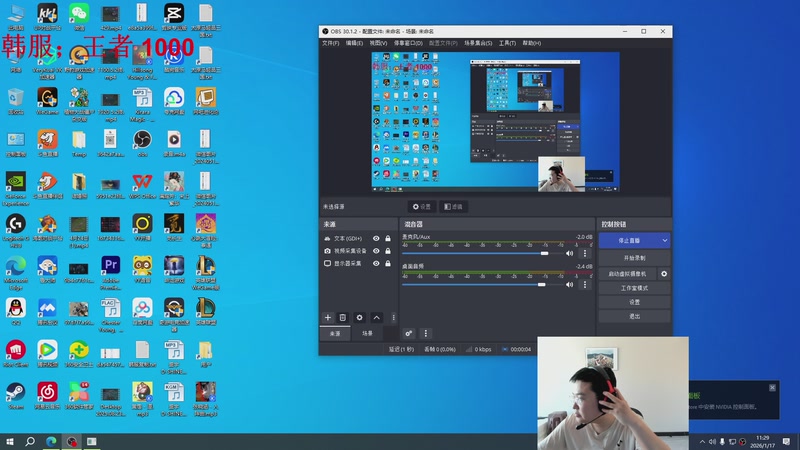The image size is (800, 450).
Task: Unlock the 显示器采集 source lock
Action: click(x=388, y=263)
